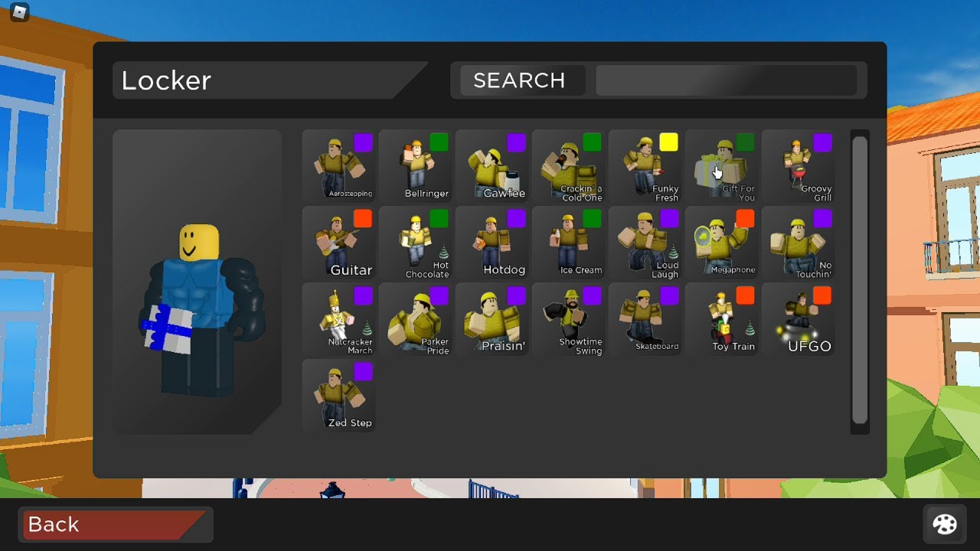The height and width of the screenshot is (551, 980).
Task: Choose the No Touchin' emote
Action: (799, 243)
